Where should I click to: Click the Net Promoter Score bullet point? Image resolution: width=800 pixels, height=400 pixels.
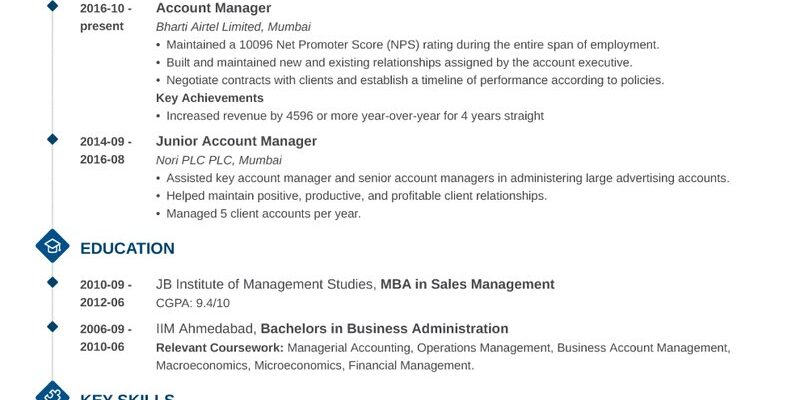click(x=408, y=45)
